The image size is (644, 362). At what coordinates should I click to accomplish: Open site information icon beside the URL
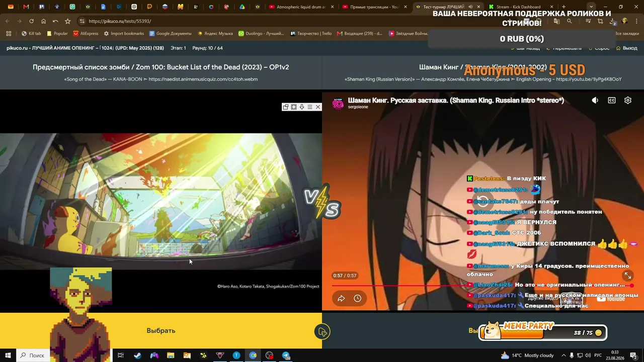pyautogui.click(x=82, y=21)
